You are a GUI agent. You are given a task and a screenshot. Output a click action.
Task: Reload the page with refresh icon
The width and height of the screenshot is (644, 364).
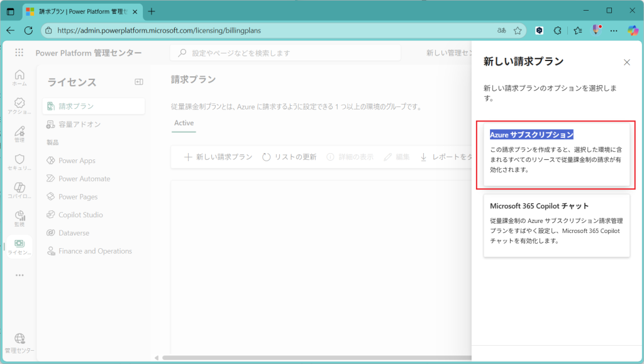pyautogui.click(x=28, y=30)
